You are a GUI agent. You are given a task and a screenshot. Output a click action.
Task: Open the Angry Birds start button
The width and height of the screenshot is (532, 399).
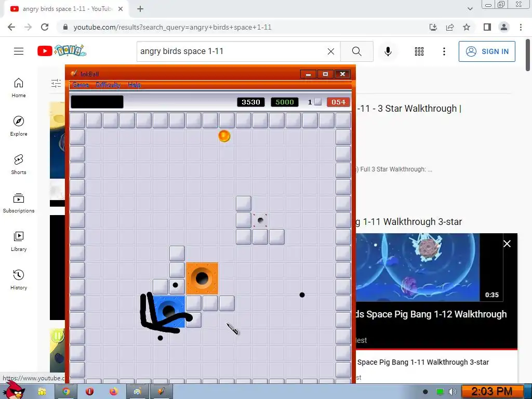click(x=14, y=390)
